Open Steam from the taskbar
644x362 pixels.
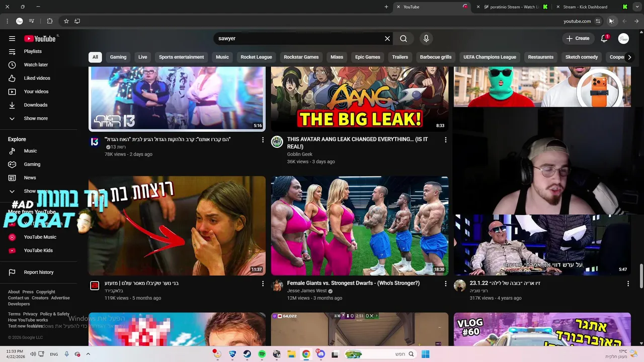pyautogui.click(x=247, y=354)
